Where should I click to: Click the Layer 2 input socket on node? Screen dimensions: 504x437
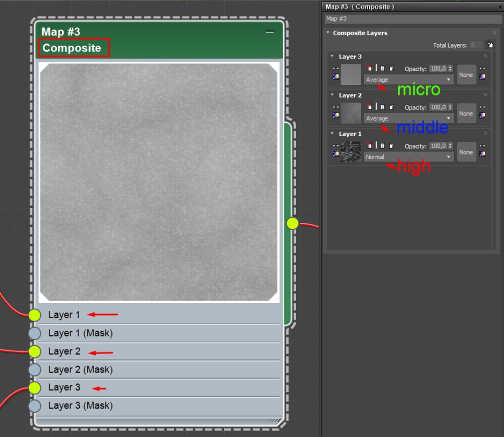[34, 351]
